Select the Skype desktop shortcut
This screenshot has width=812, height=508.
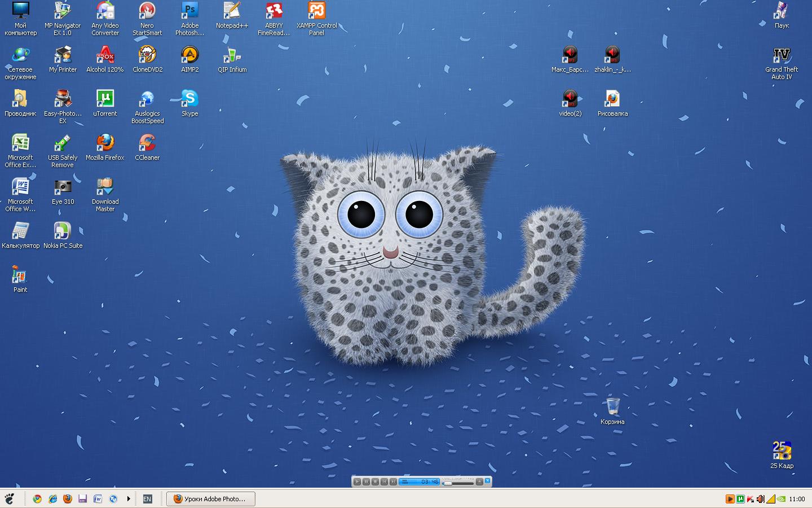pos(189,99)
